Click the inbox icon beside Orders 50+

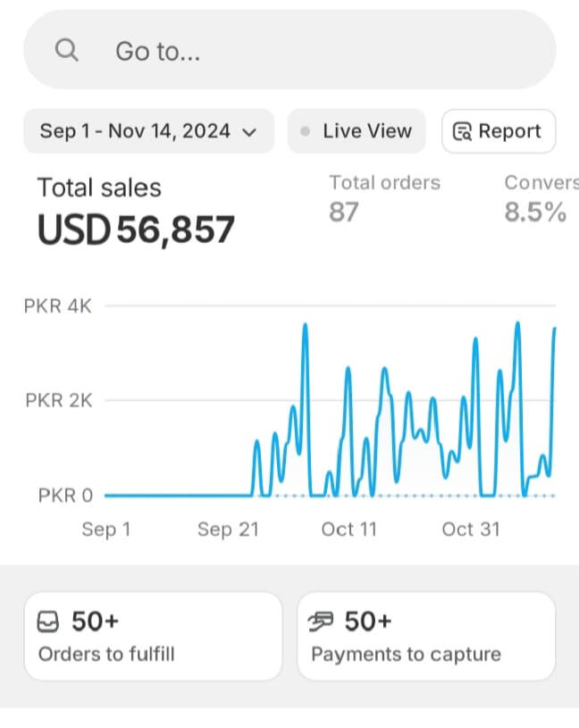click(x=48, y=621)
